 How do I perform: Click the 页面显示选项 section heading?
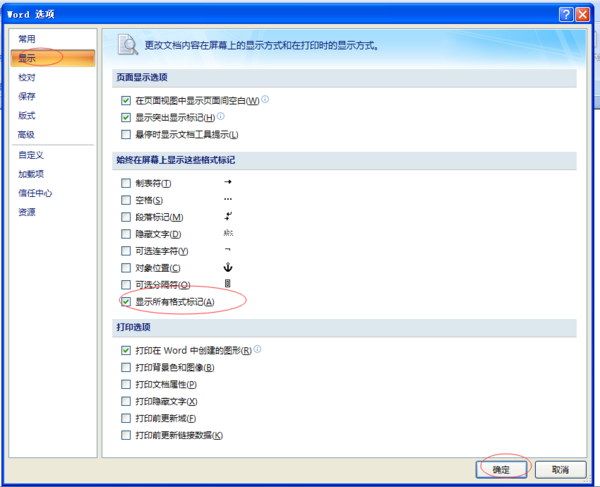point(142,77)
